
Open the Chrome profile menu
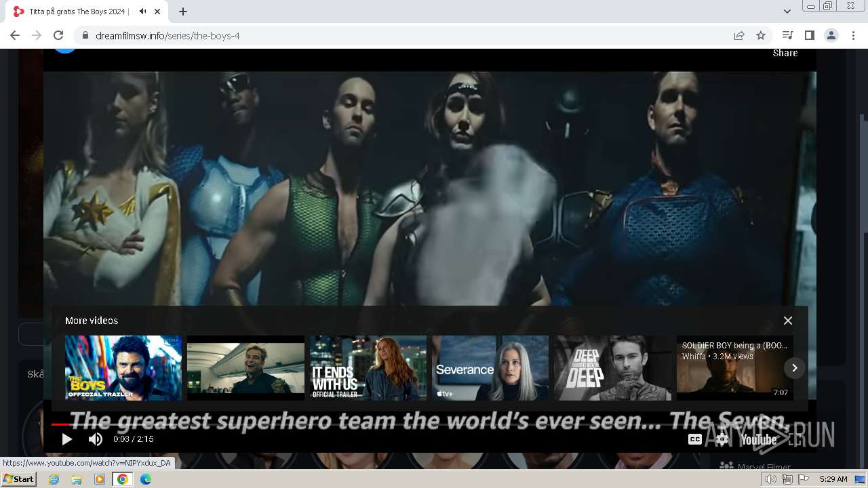click(x=831, y=35)
